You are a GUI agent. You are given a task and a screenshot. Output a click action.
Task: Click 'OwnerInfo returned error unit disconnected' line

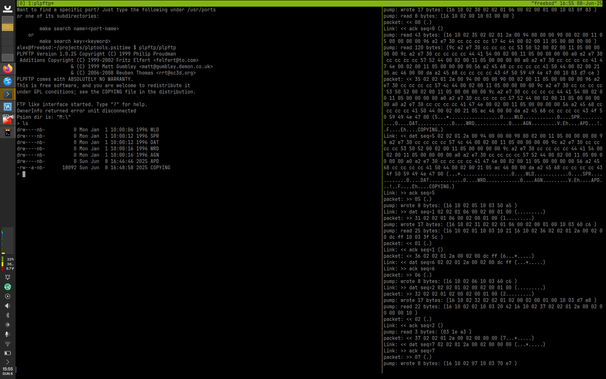[x=77, y=111]
